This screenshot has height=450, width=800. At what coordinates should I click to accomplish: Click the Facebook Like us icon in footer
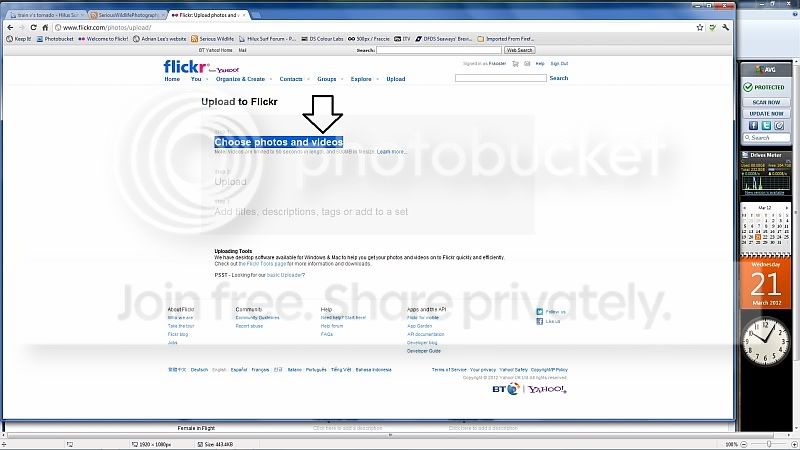point(539,321)
